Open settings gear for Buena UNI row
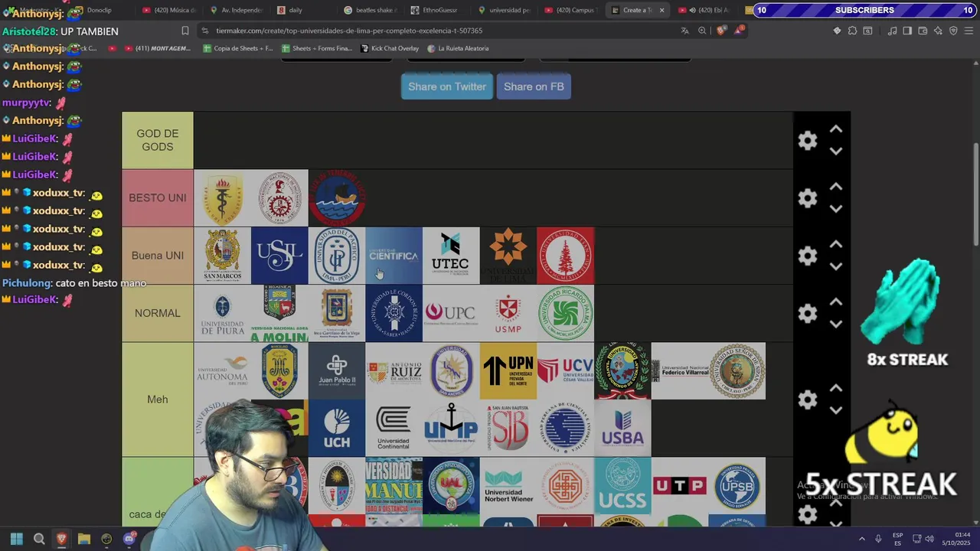The height and width of the screenshot is (551, 980). pyautogui.click(x=808, y=256)
